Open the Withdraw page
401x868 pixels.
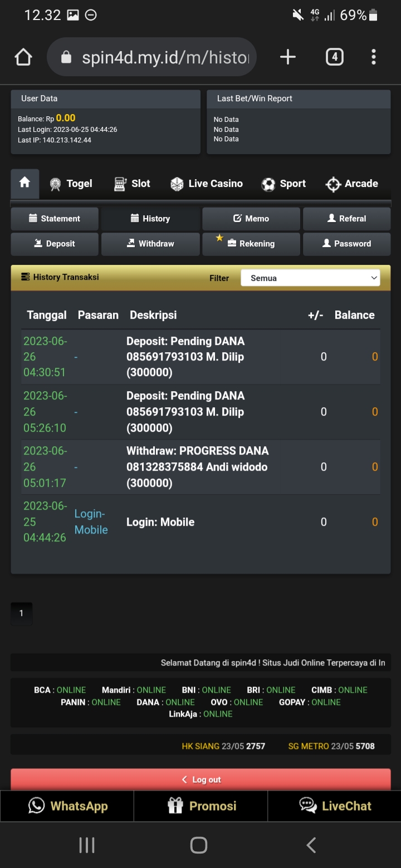tap(150, 244)
